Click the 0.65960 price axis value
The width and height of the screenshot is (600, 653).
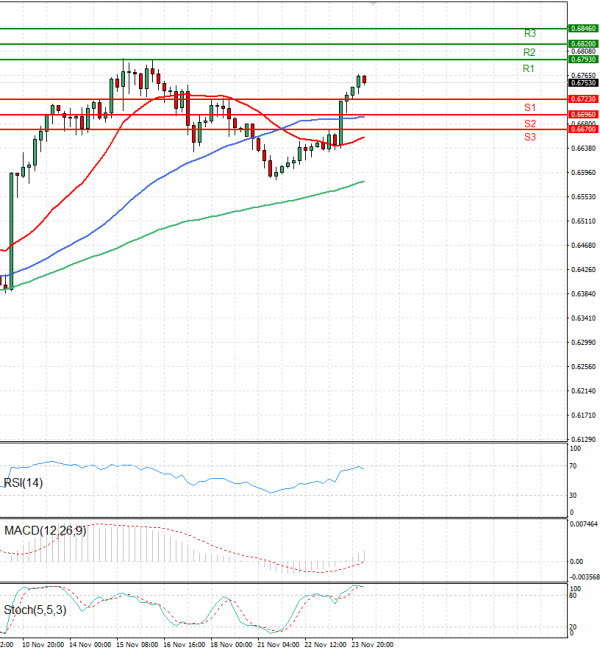point(583,172)
